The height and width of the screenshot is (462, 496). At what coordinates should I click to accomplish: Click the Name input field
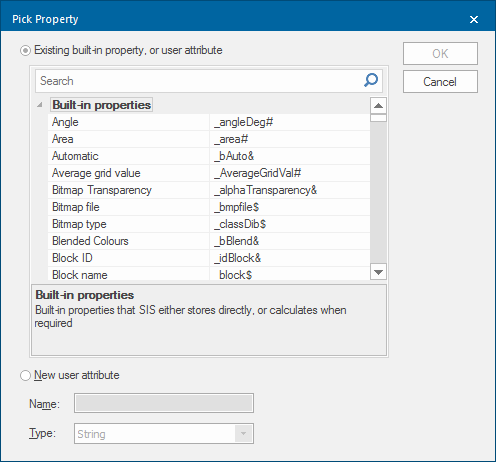[164, 403]
